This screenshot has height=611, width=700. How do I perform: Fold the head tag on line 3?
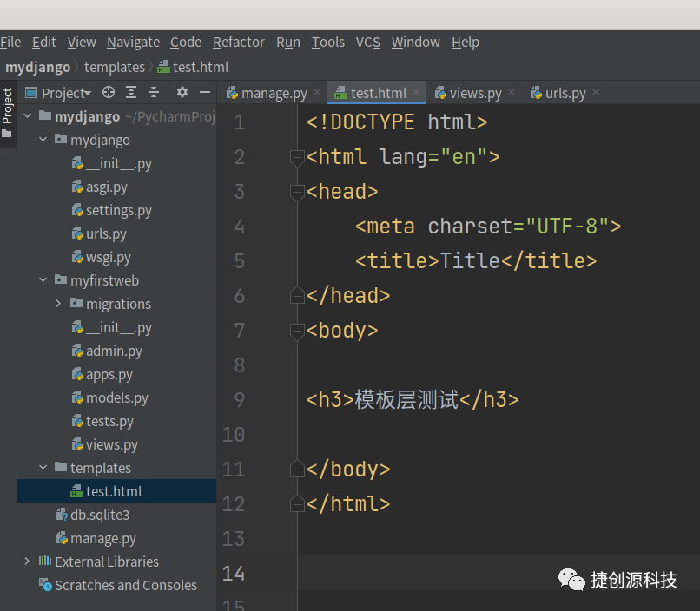[297, 193]
